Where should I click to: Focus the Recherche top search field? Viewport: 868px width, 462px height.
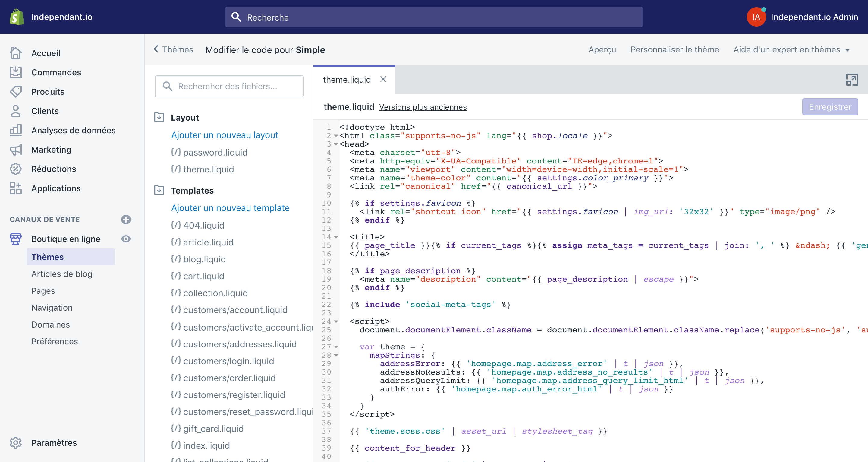434,17
